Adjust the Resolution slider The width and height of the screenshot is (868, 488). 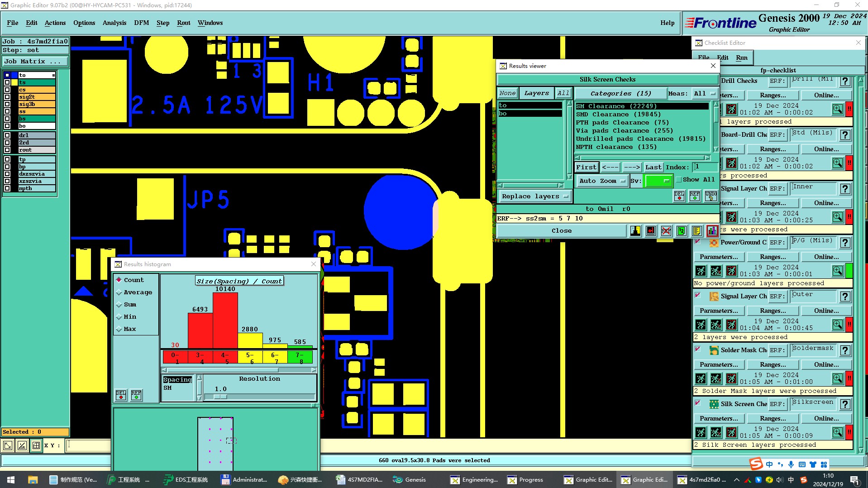(220, 397)
